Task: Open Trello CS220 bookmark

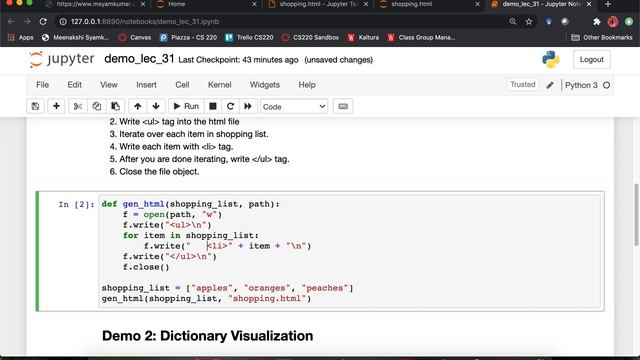Action: [x=249, y=38]
